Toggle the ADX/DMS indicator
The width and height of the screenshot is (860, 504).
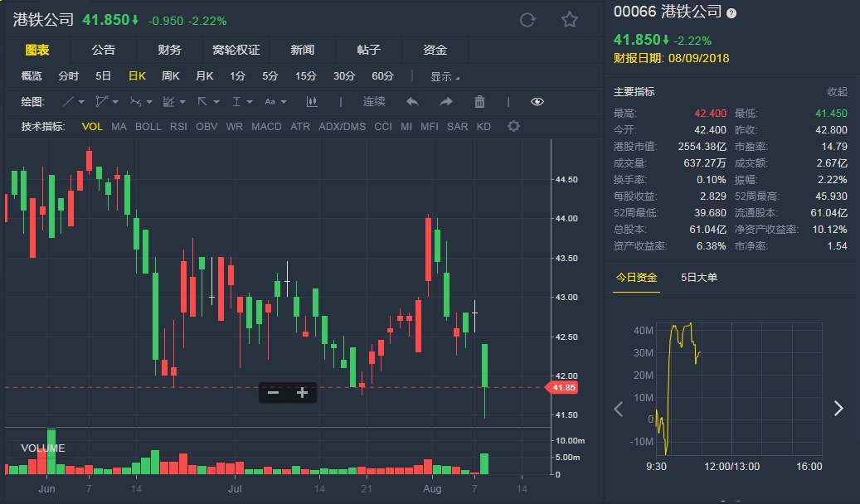pos(343,127)
